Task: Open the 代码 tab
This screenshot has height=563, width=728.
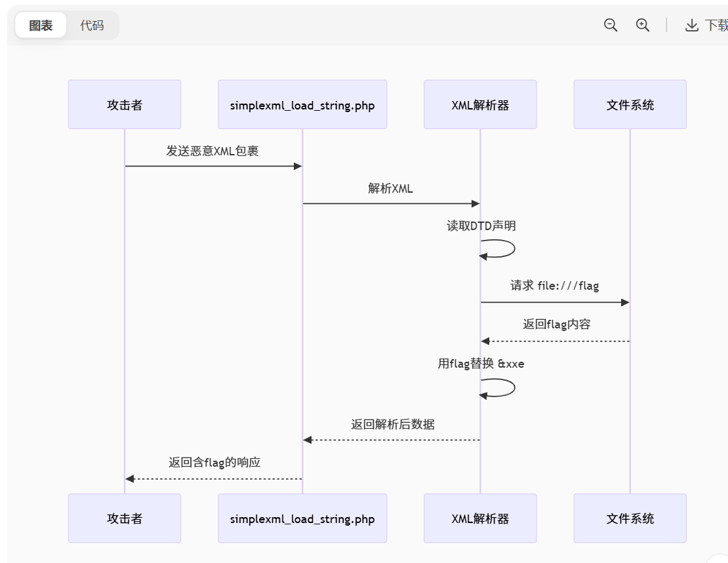Action: pos(92,26)
